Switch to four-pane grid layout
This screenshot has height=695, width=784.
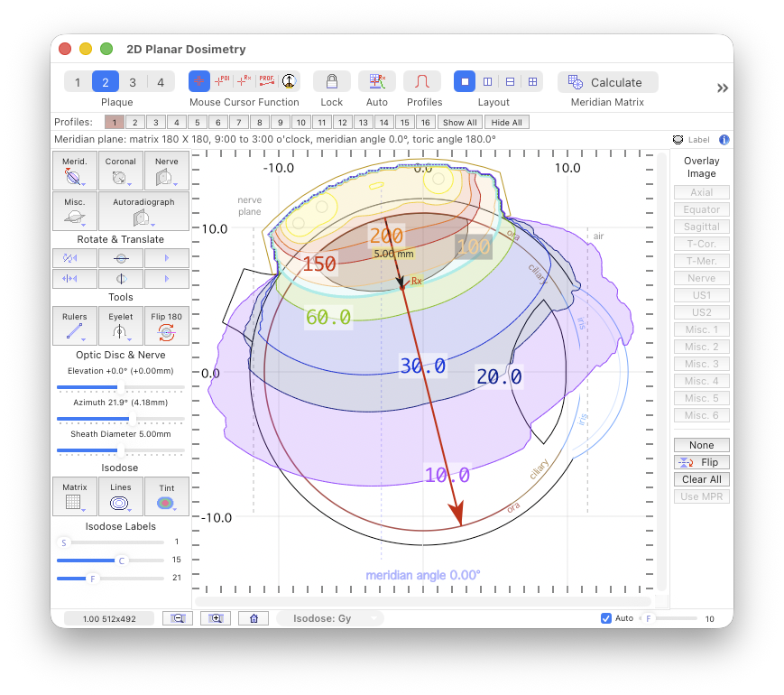[532, 82]
